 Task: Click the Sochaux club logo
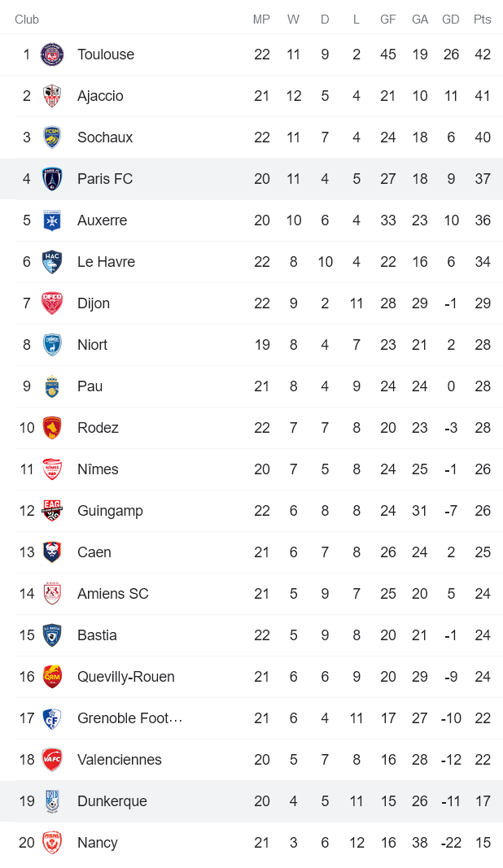(51, 137)
